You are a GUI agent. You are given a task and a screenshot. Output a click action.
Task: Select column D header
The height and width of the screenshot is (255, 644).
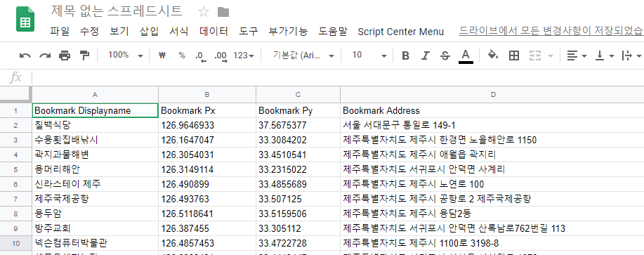(x=492, y=94)
